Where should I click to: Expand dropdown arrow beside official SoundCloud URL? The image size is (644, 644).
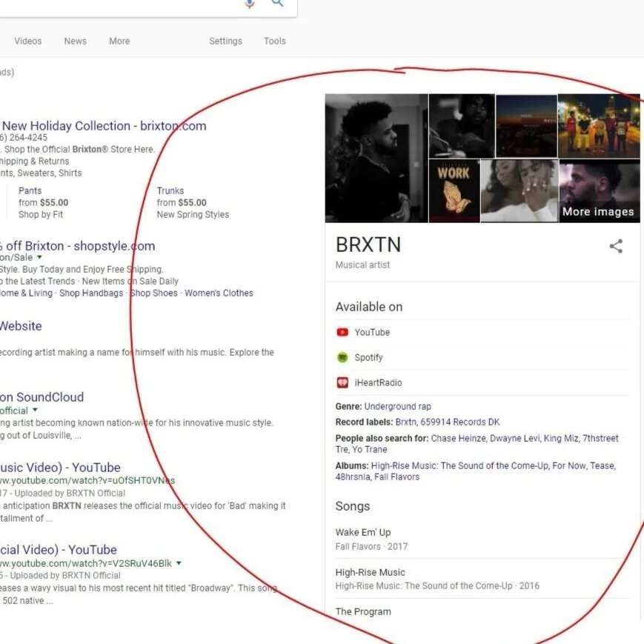coord(35,410)
